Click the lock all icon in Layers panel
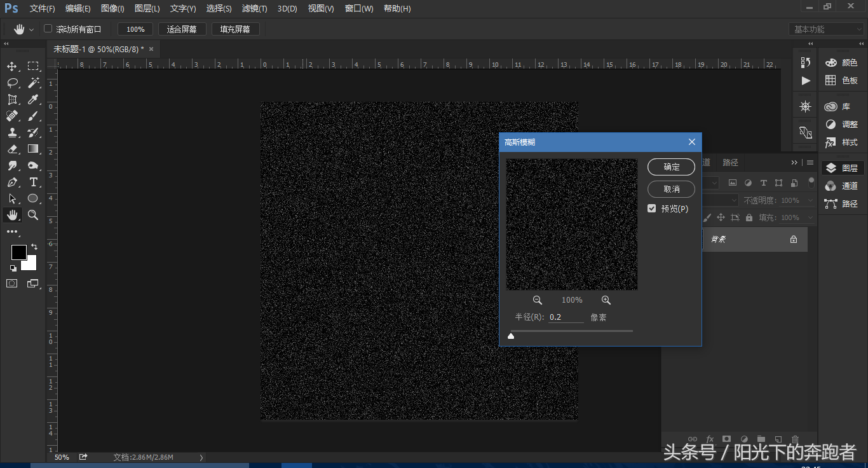Image resolution: width=868 pixels, height=468 pixels. pyautogui.click(x=749, y=217)
